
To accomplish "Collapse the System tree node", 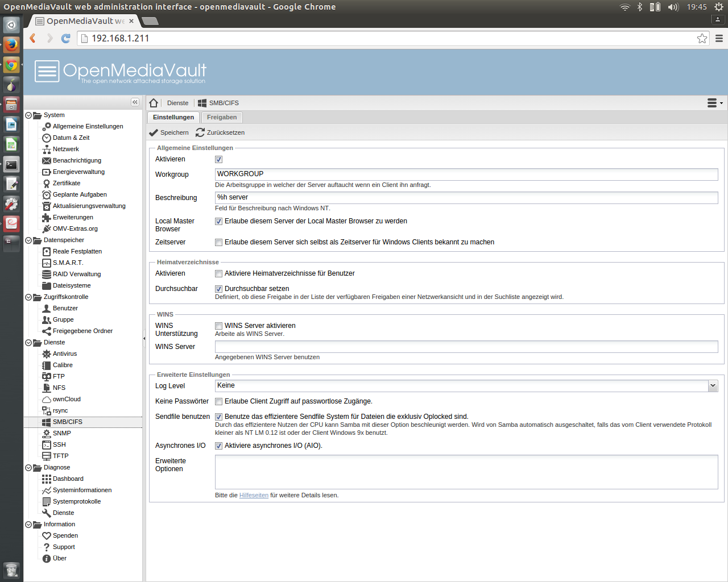I will coord(28,115).
